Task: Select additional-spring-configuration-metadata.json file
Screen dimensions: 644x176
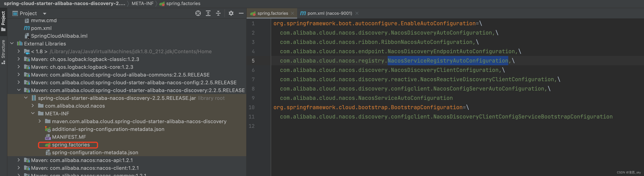Action: 108,129
